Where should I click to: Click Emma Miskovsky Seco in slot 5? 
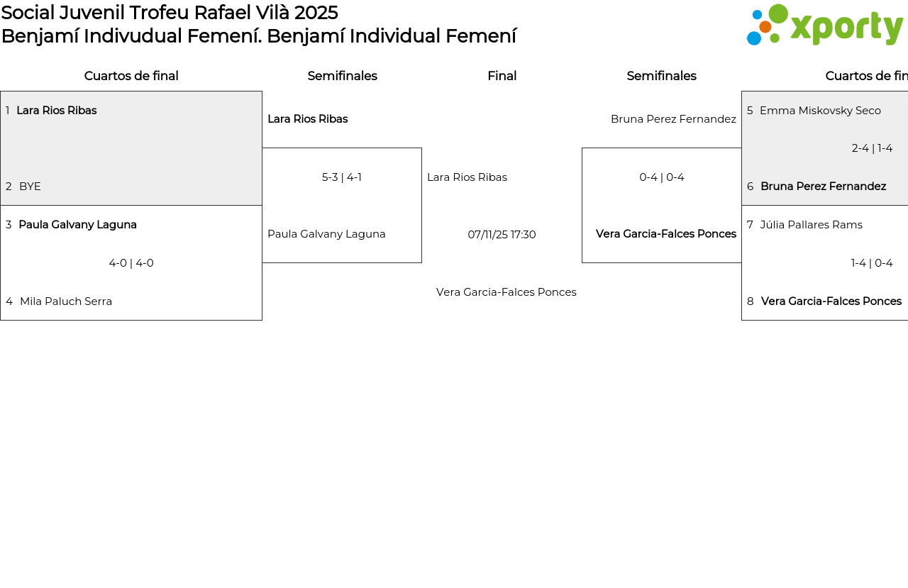[820, 111]
